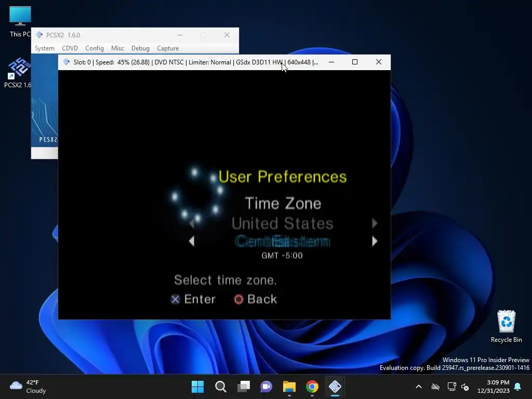Open the Misc menu in PCSX2
The width and height of the screenshot is (532, 399).
pyautogui.click(x=117, y=48)
